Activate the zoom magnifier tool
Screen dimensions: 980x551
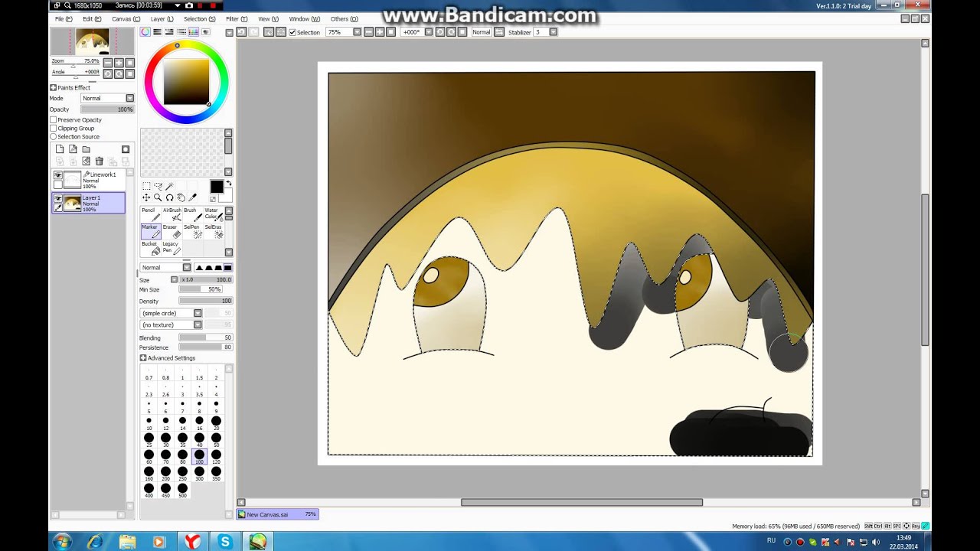click(158, 197)
